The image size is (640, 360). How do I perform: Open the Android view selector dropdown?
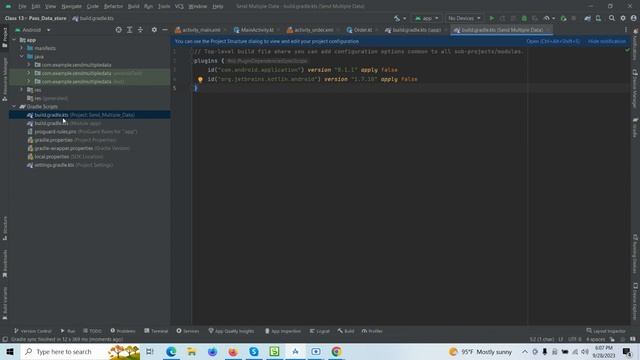point(33,30)
